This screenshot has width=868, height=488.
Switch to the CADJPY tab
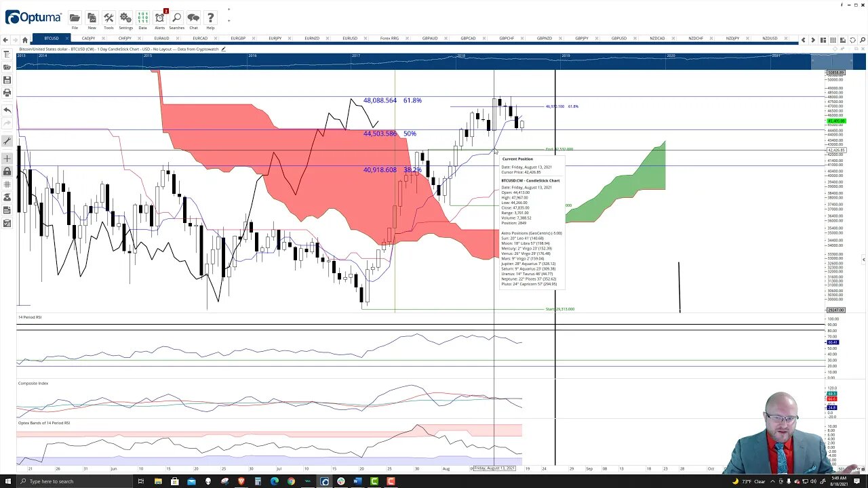[88, 39]
